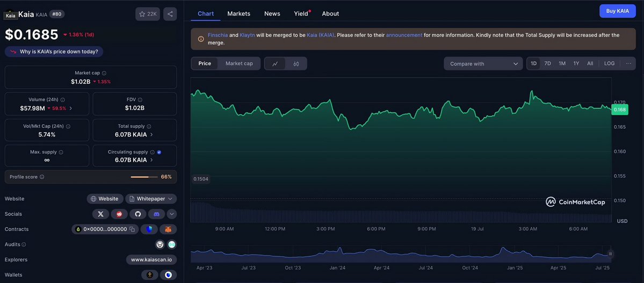This screenshot has width=644, height=283.
Task: Set chart range to All
Action: [590, 64]
